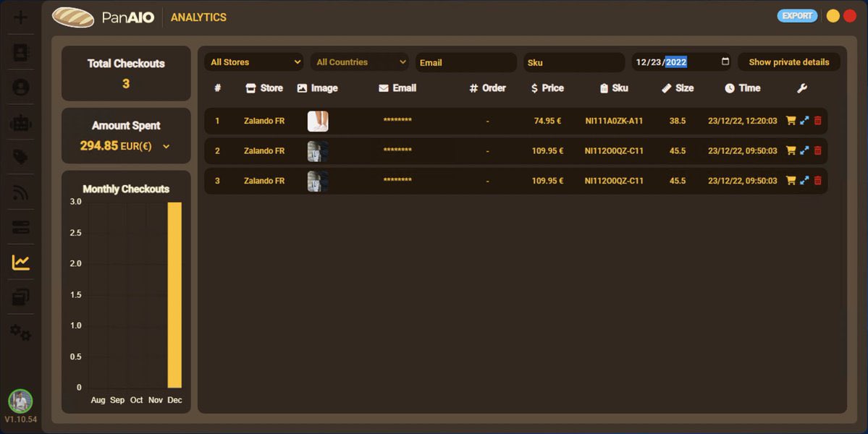Image resolution: width=868 pixels, height=434 pixels.
Task: Delete row 2 checkout with the trash icon
Action: click(x=817, y=150)
